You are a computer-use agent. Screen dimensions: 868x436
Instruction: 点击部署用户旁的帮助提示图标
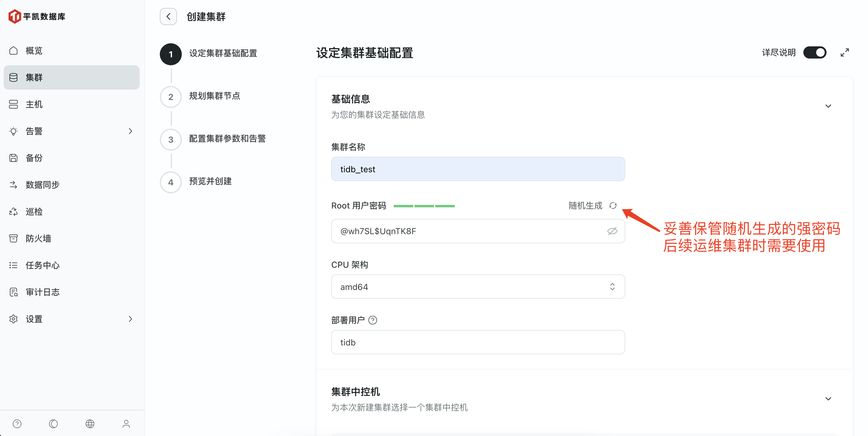click(373, 320)
